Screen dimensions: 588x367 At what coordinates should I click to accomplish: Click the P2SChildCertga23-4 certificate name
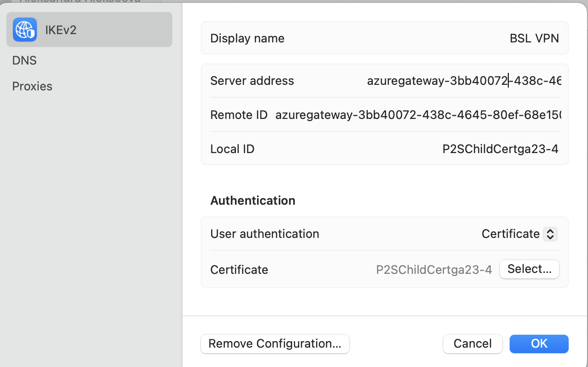coord(434,269)
